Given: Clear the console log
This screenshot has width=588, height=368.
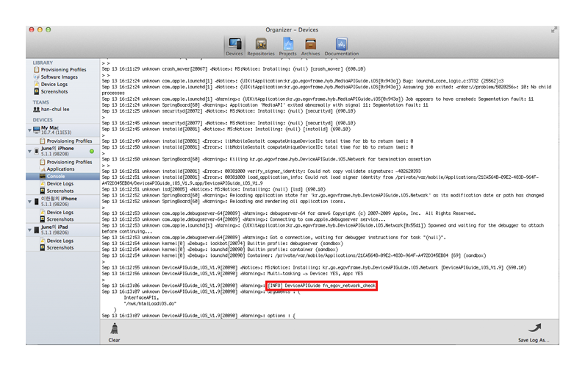Looking at the screenshot, I should click(114, 331).
